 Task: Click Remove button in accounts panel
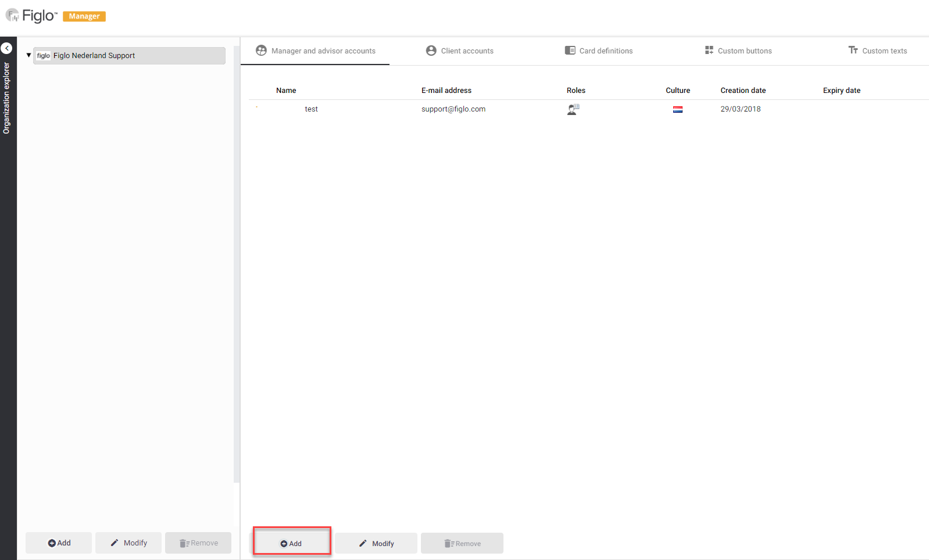[462, 543]
